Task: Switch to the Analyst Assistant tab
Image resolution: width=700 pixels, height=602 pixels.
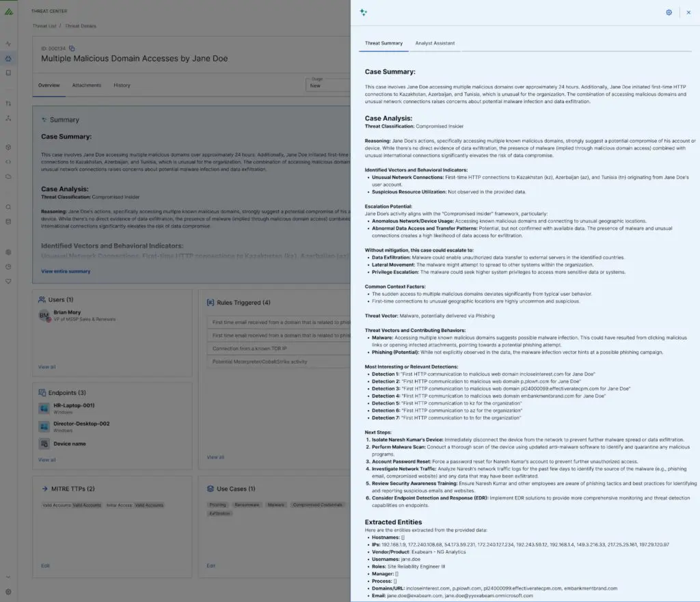Action: pos(435,43)
